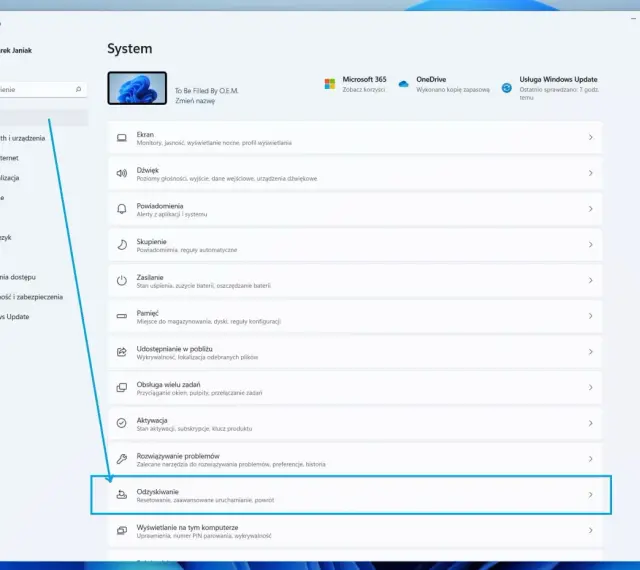Click the Obsługa wielu zadań windows icon
640x570 pixels.
click(x=122, y=387)
